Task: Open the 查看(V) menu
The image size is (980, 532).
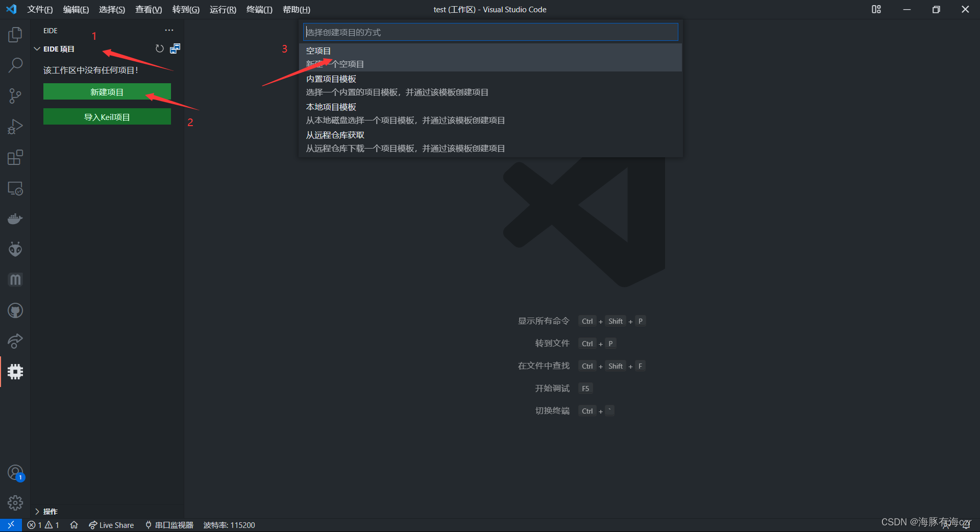Action: coord(149,10)
